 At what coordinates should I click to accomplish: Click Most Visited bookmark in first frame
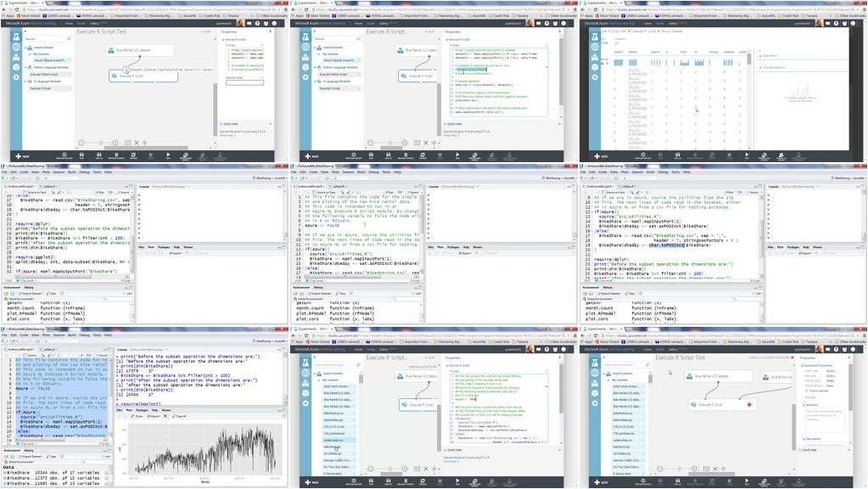coord(29,15)
